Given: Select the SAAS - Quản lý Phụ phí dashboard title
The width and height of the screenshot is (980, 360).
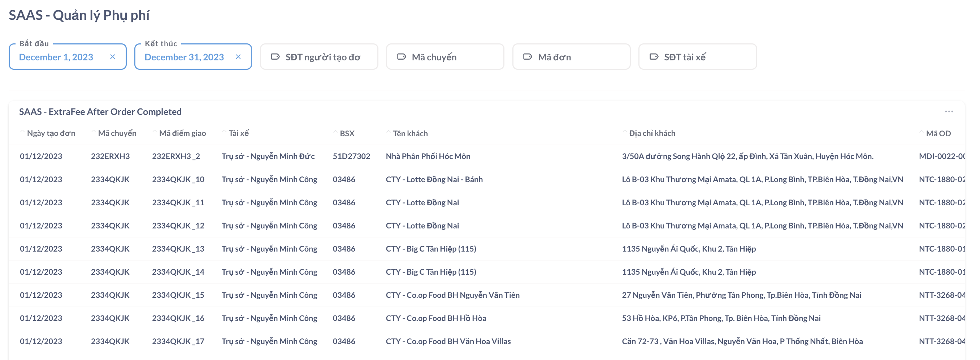Looking at the screenshot, I should [79, 15].
